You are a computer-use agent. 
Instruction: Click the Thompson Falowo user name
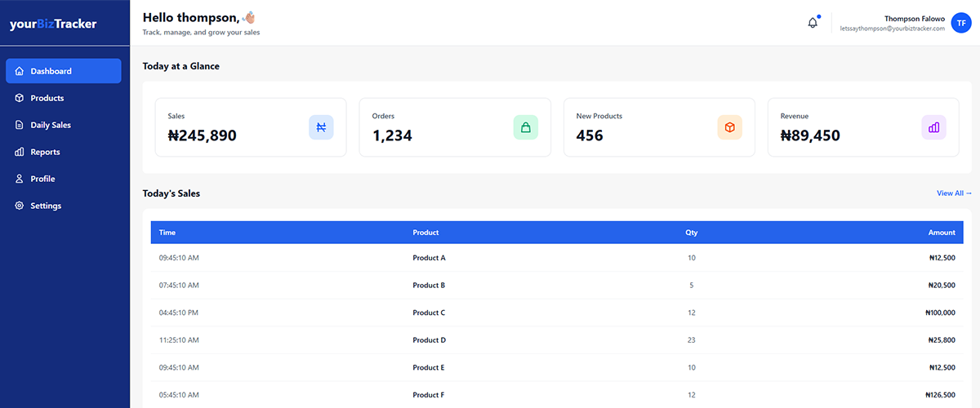914,18
